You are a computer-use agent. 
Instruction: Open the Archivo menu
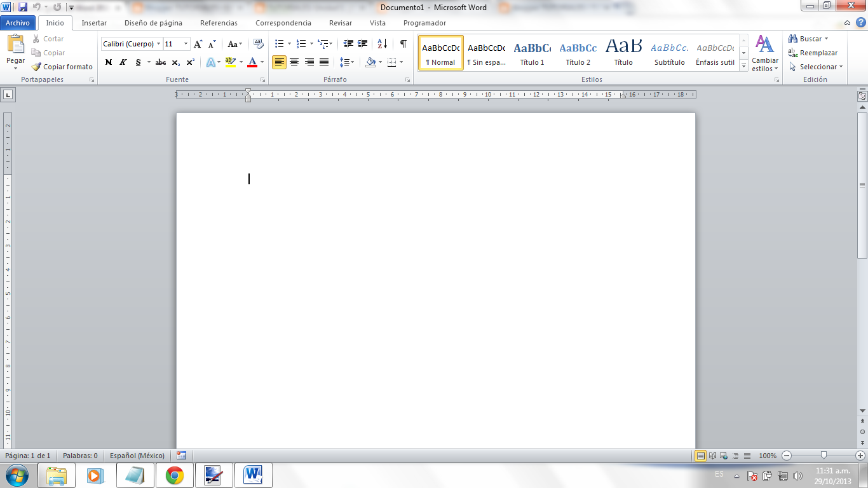coord(17,22)
